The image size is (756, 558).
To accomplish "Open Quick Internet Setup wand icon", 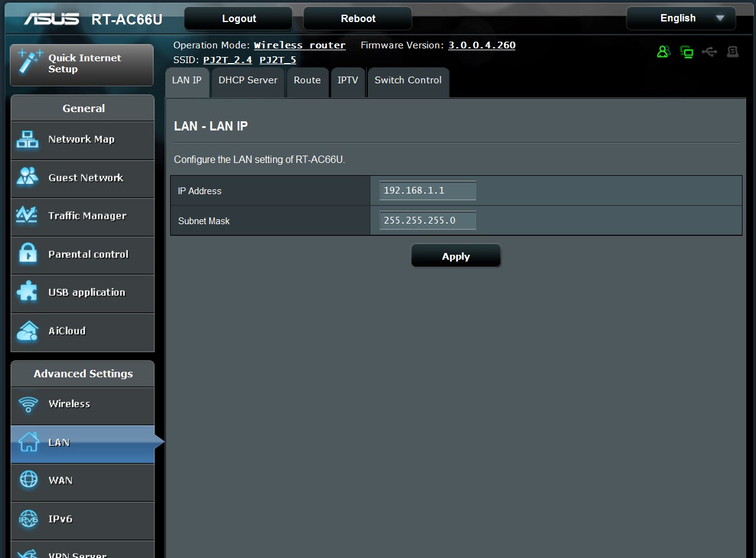I will (30, 61).
